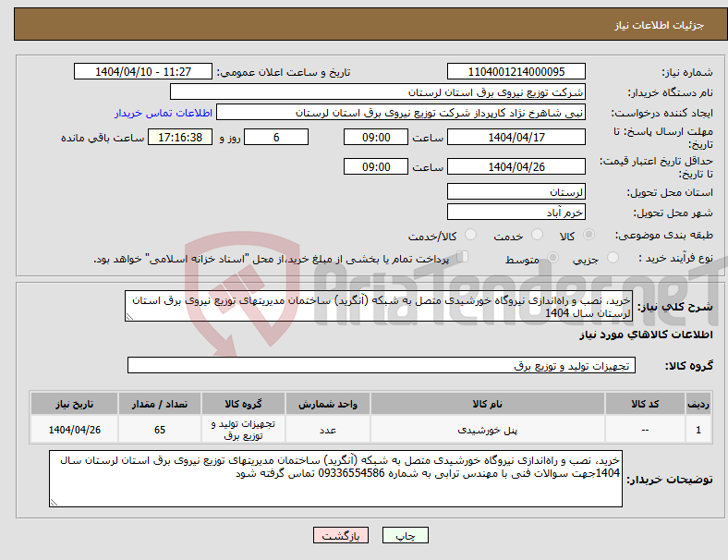Click the response deadline date 1404/04/17
728x560 pixels.
pos(516,137)
